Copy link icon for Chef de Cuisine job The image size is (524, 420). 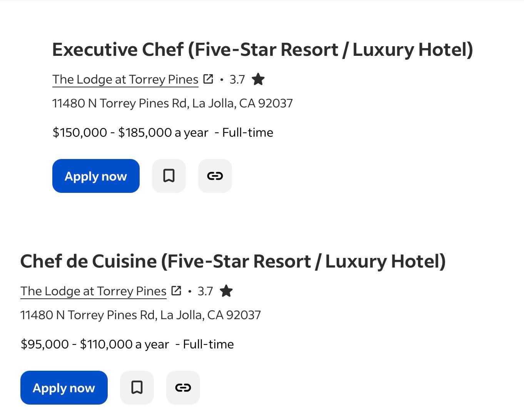point(183,388)
